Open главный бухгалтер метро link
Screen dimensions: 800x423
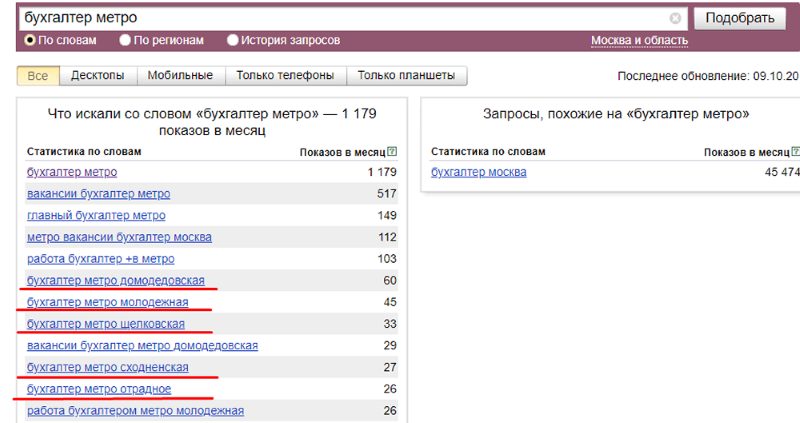[96, 215]
